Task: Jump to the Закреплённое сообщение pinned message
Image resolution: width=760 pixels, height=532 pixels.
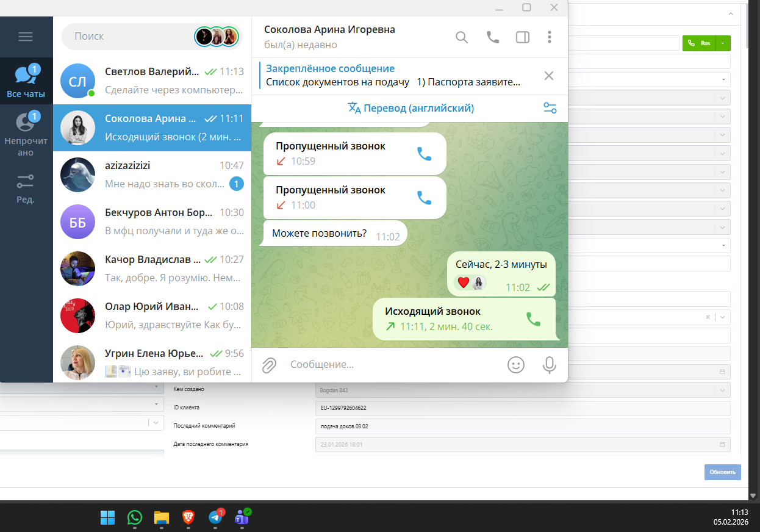Action: (x=393, y=76)
